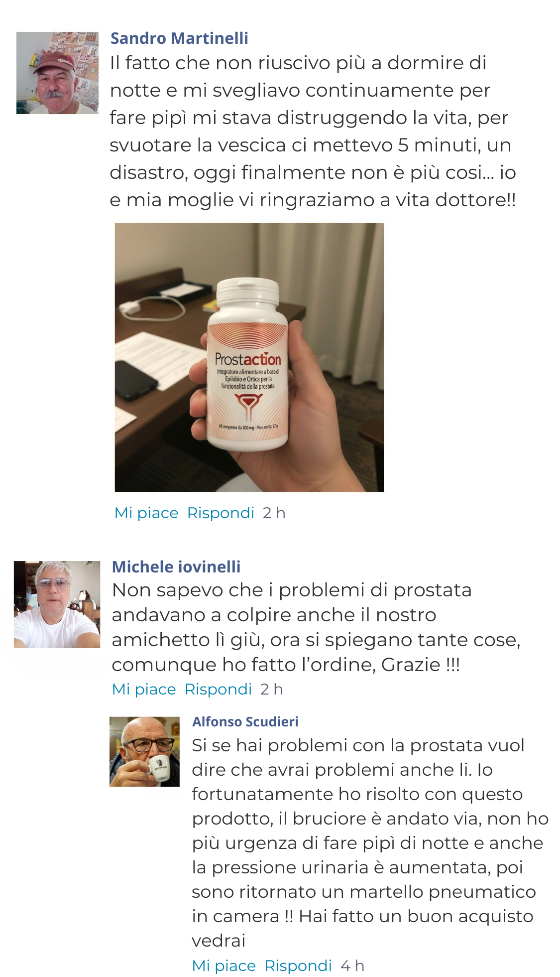Like Alfonso Scudieri's reply

coord(224,966)
